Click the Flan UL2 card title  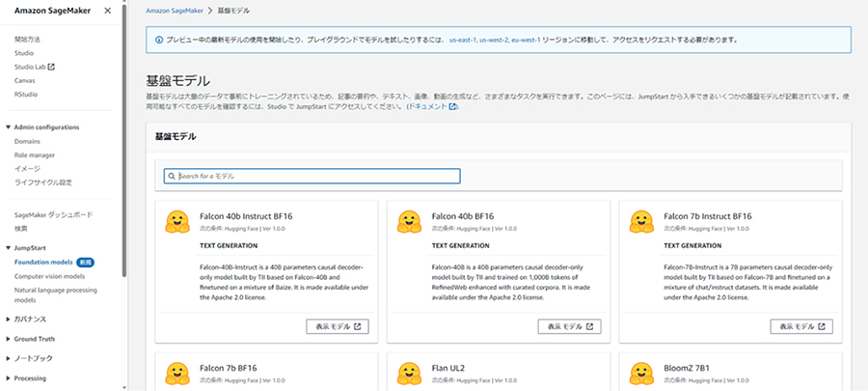450,368
